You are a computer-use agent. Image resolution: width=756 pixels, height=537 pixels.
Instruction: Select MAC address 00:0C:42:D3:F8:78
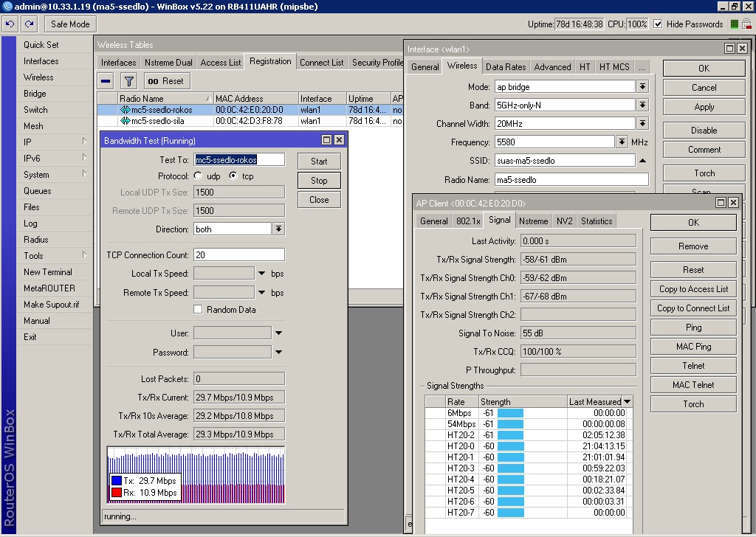click(249, 121)
